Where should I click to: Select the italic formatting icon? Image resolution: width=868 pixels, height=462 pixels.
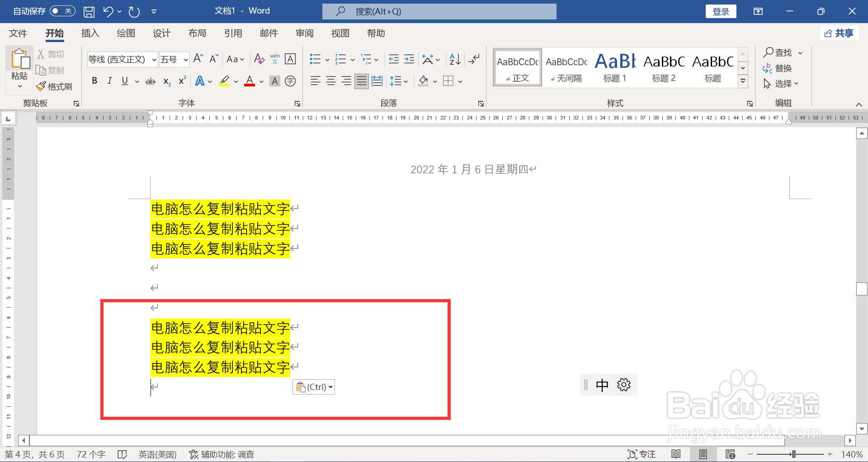(109, 81)
